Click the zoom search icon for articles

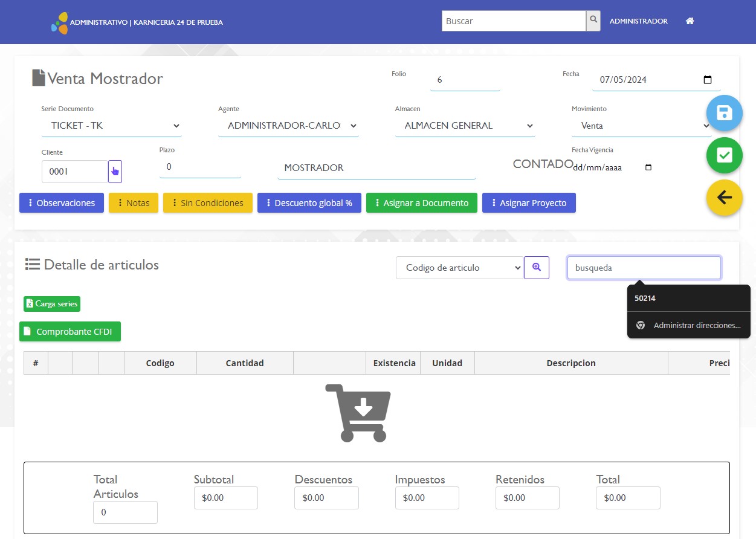pos(536,267)
